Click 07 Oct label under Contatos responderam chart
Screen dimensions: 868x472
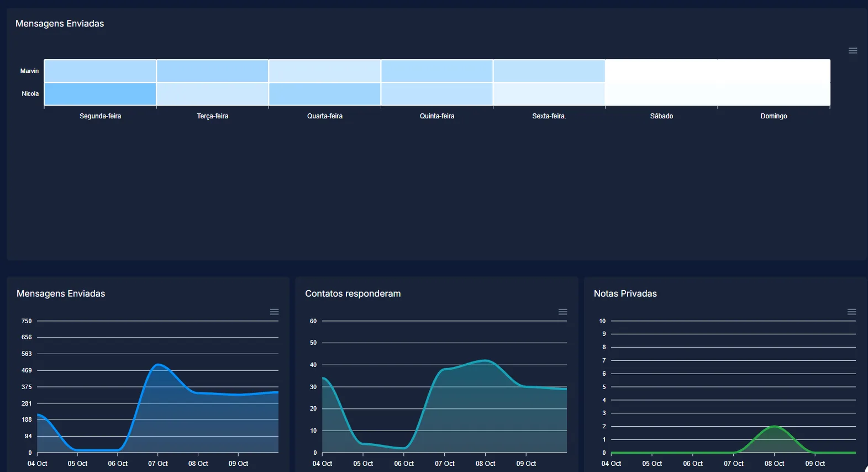pos(445,464)
